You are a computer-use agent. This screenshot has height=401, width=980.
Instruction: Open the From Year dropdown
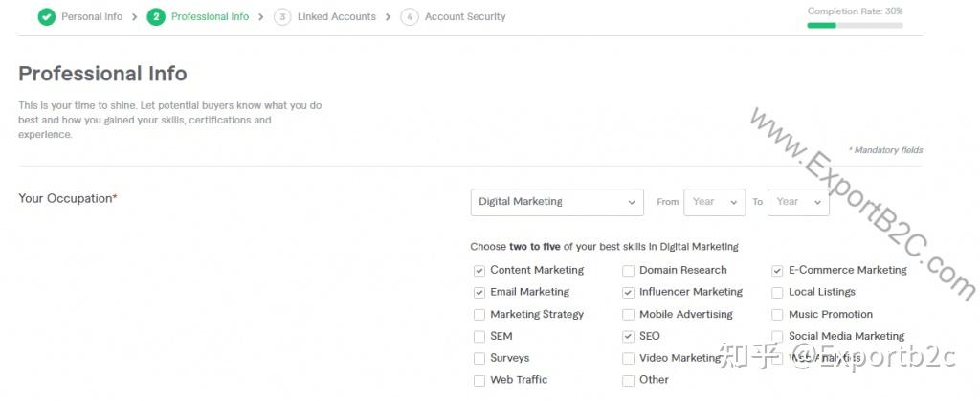tap(714, 202)
